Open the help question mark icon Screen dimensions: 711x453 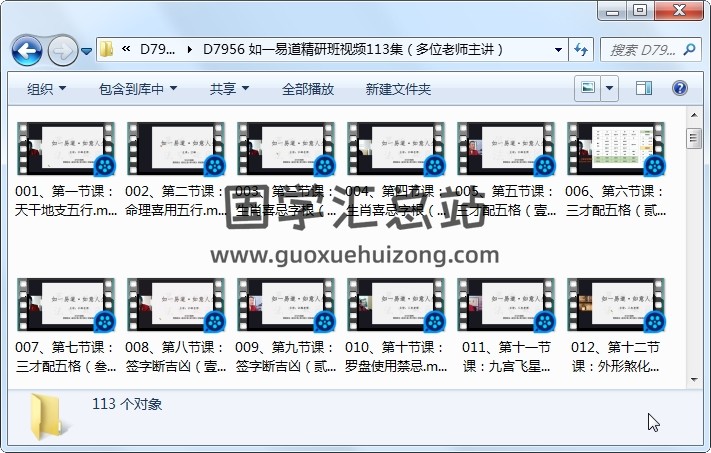[678, 89]
